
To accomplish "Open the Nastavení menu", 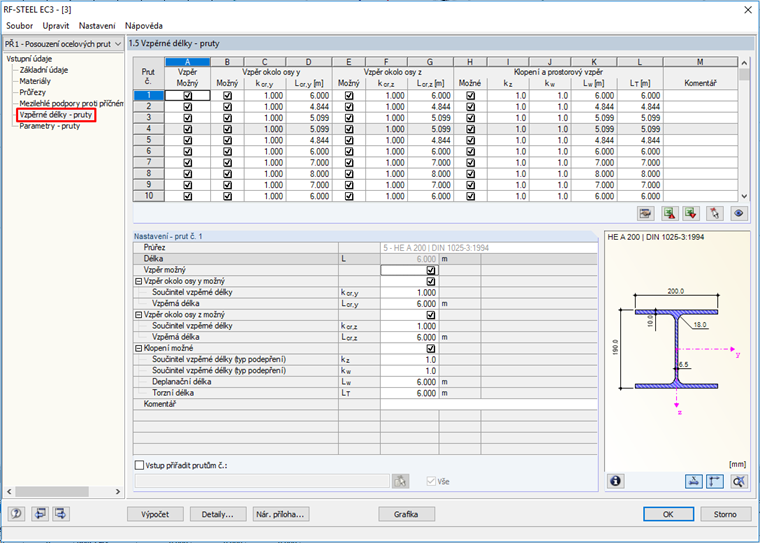I will click(97, 26).
